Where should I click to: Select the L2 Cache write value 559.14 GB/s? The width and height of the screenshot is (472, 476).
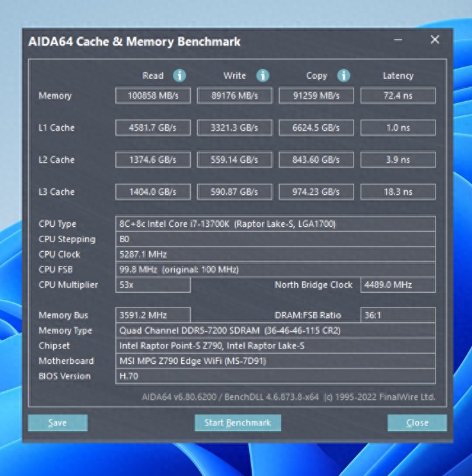[234, 160]
